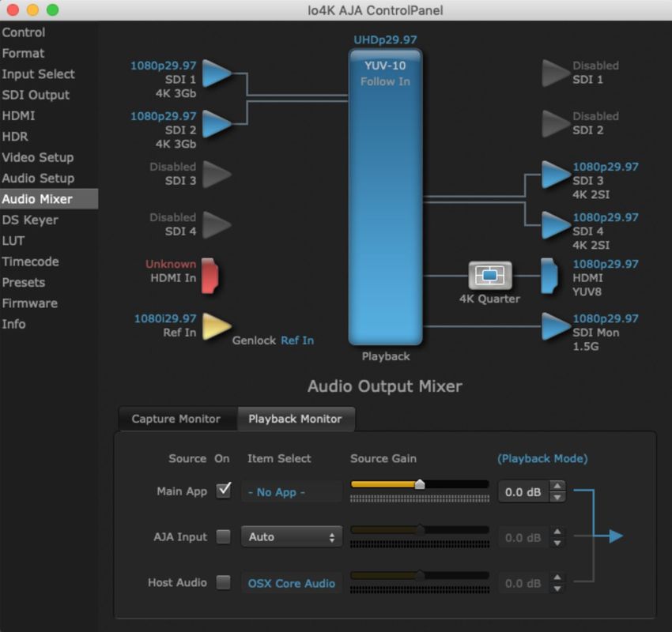Viewport: 672px width, 632px height.
Task: Close window with red close button
Action: tap(13, 9)
